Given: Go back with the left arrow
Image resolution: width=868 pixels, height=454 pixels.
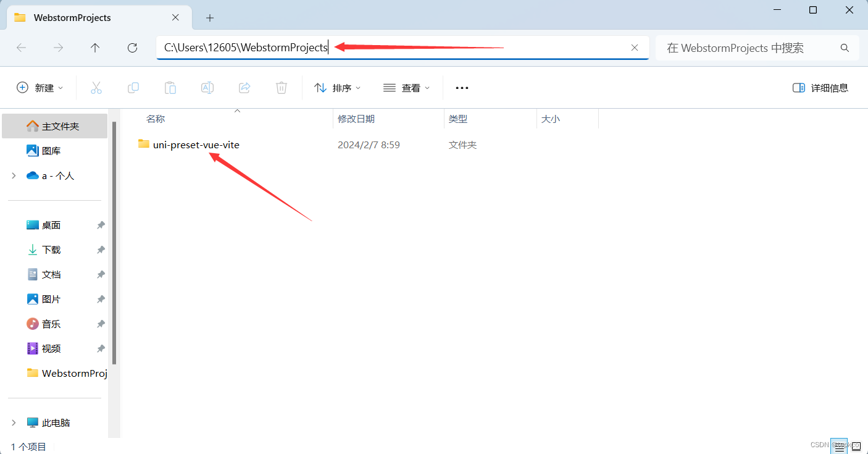Looking at the screenshot, I should tap(21, 48).
